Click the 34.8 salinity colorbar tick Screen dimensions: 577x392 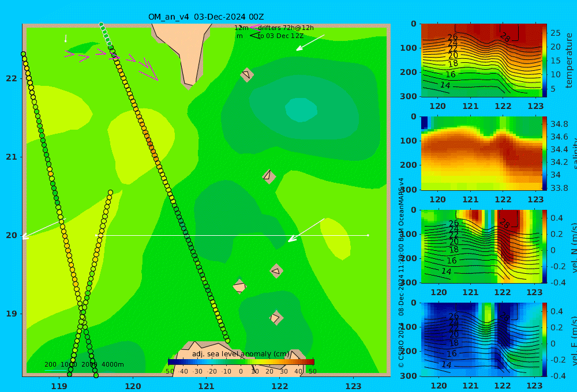pyautogui.click(x=559, y=124)
